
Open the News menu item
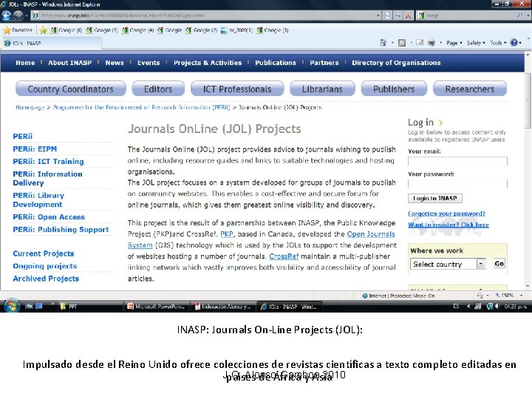[115, 63]
